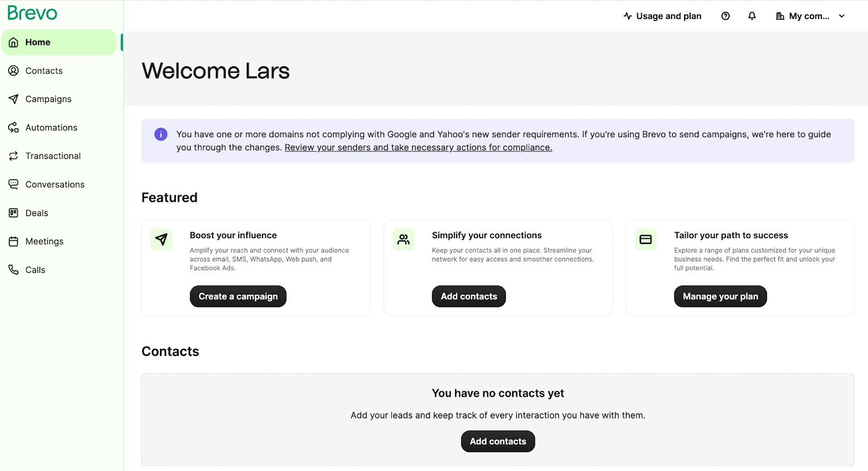Click the Brevo logo

(x=33, y=12)
